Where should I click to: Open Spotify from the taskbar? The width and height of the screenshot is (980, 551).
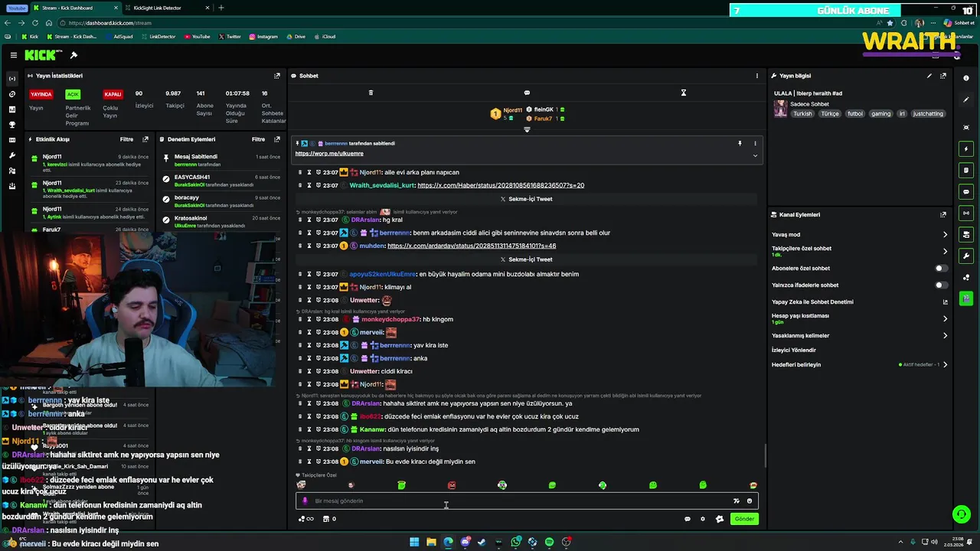click(549, 542)
